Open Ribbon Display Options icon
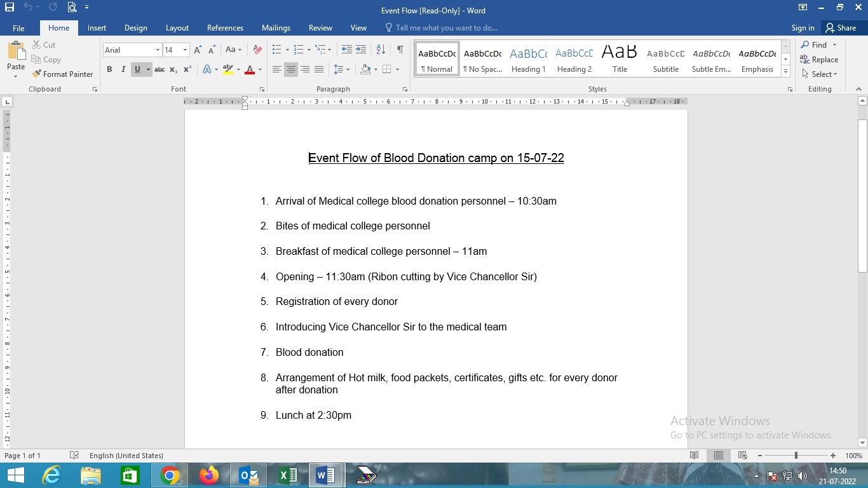This screenshot has height=488, width=868. tap(803, 8)
